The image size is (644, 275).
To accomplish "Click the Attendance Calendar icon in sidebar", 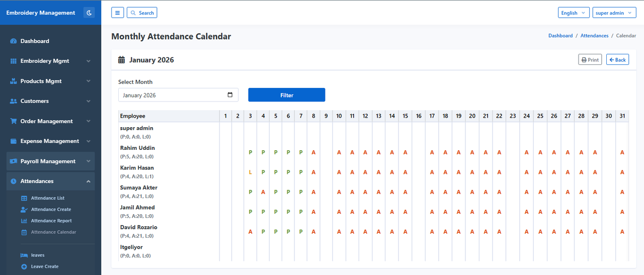I will click(x=24, y=232).
